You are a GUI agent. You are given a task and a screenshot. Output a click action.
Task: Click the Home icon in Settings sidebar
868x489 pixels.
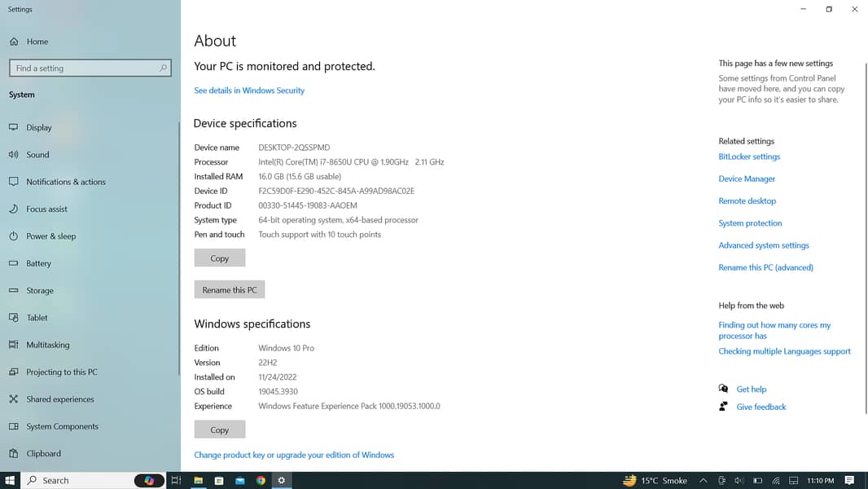coord(14,42)
